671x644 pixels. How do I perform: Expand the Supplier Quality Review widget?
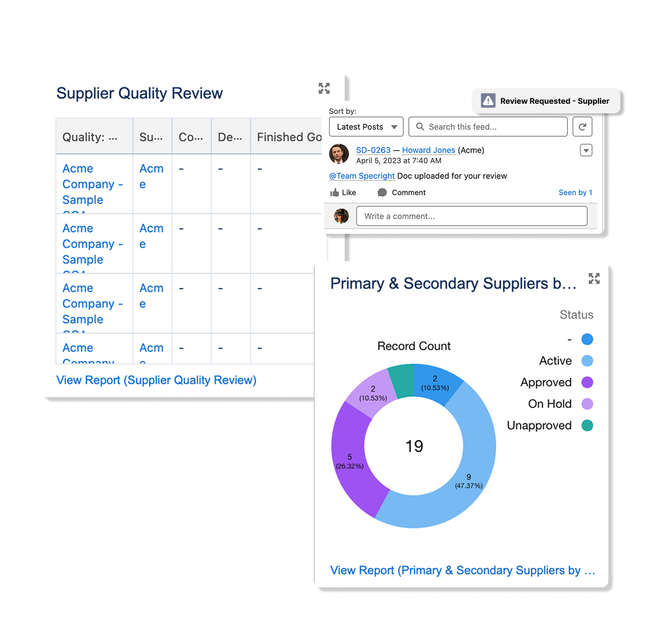pyautogui.click(x=324, y=88)
